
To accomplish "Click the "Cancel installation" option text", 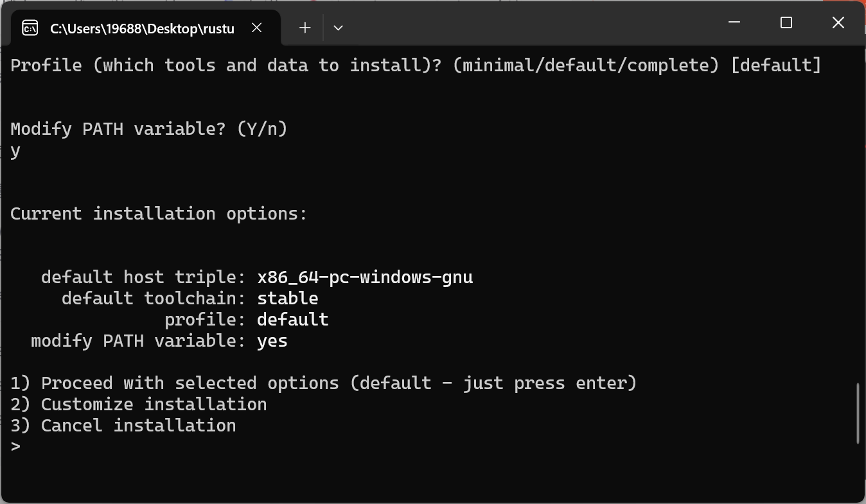I will click(x=138, y=426).
